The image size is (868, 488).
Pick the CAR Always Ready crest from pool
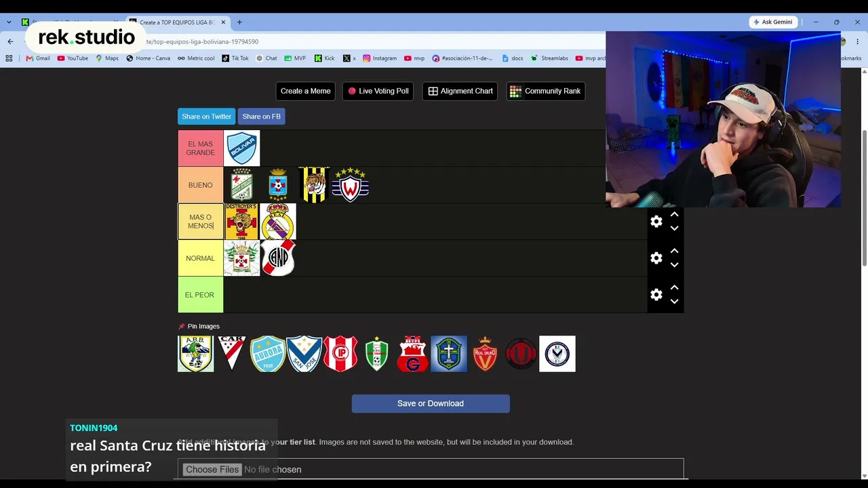[x=232, y=354]
